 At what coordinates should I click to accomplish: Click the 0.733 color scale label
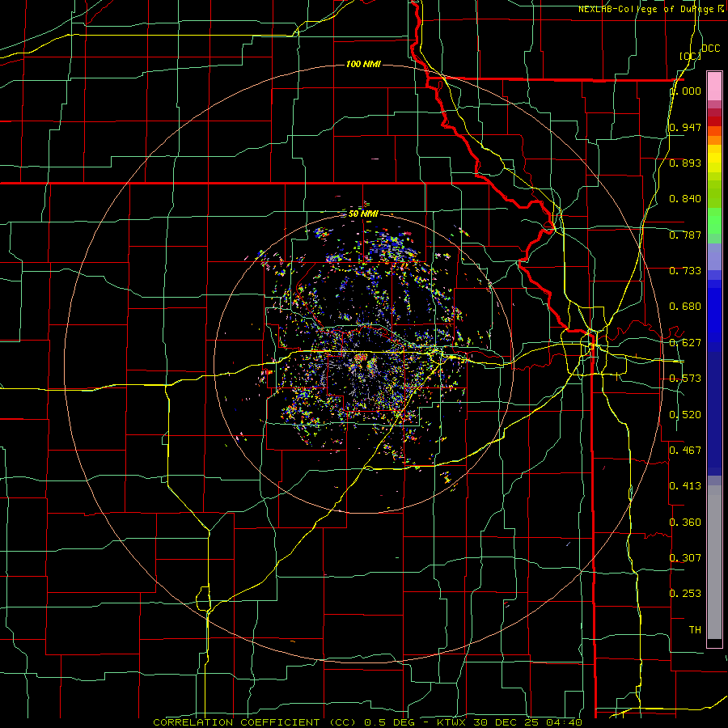(685, 271)
